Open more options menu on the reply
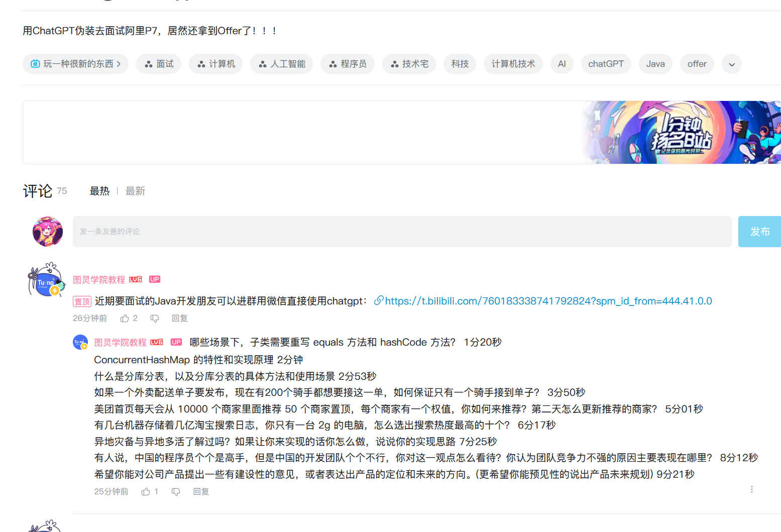 coord(751,489)
